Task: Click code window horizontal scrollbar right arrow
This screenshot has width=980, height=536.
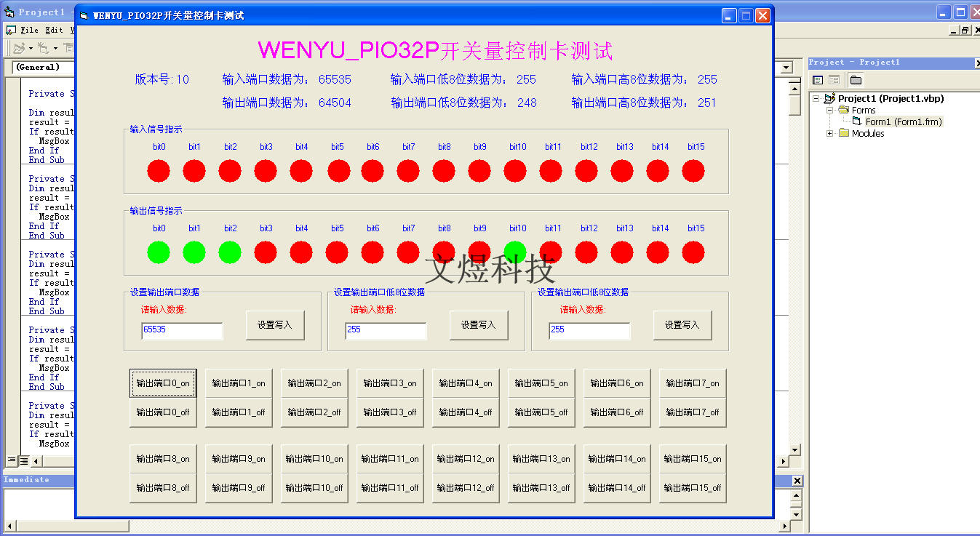Action: pos(784,461)
